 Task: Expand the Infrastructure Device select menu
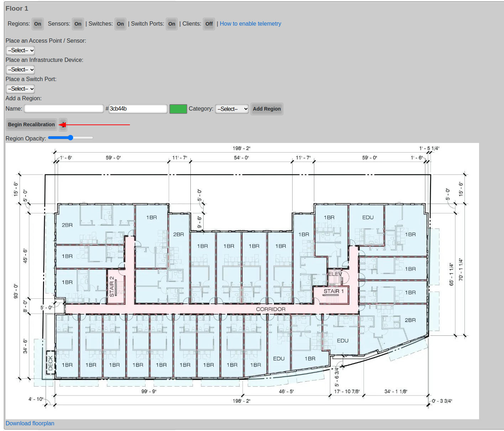[20, 70]
